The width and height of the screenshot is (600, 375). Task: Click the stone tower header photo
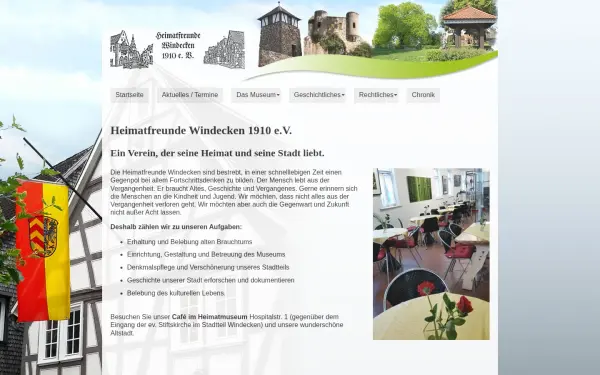[279, 35]
